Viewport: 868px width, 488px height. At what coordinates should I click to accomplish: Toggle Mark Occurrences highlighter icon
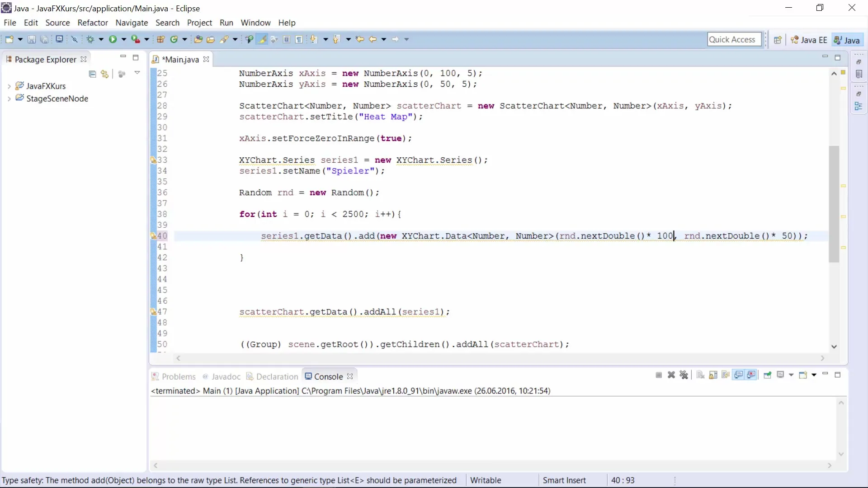click(x=262, y=39)
